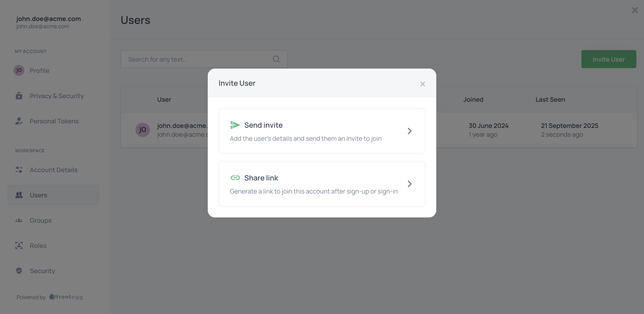Choose the Send invite option card
This screenshot has width=644, height=314.
pyautogui.click(x=322, y=131)
